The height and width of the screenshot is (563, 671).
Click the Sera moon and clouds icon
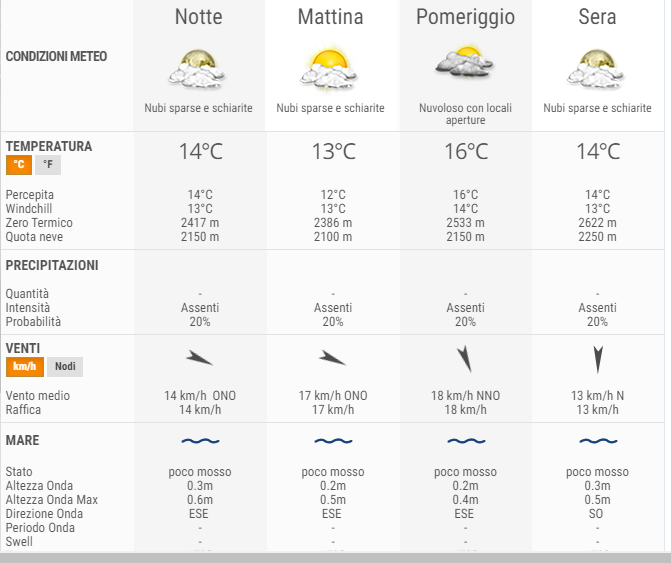point(596,69)
